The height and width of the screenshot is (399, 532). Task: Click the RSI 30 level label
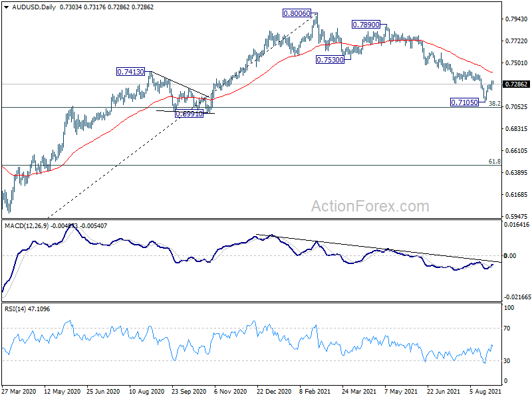click(x=507, y=361)
